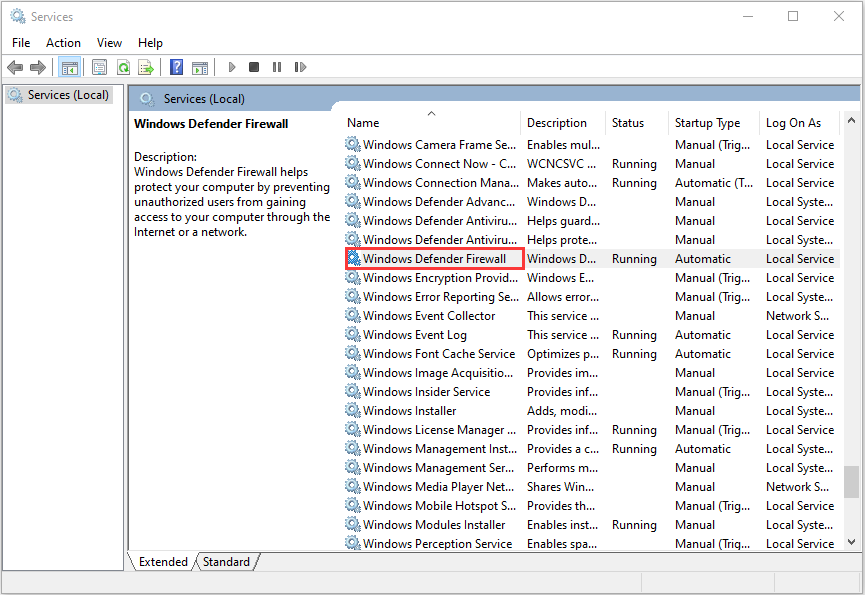This screenshot has height=595, width=865.
Task: Click the gear icon beside Windows Event Collector
Action: click(353, 315)
